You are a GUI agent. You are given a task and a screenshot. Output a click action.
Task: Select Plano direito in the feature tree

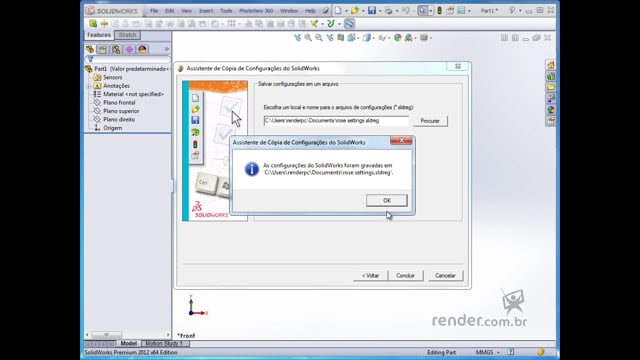click(119, 120)
